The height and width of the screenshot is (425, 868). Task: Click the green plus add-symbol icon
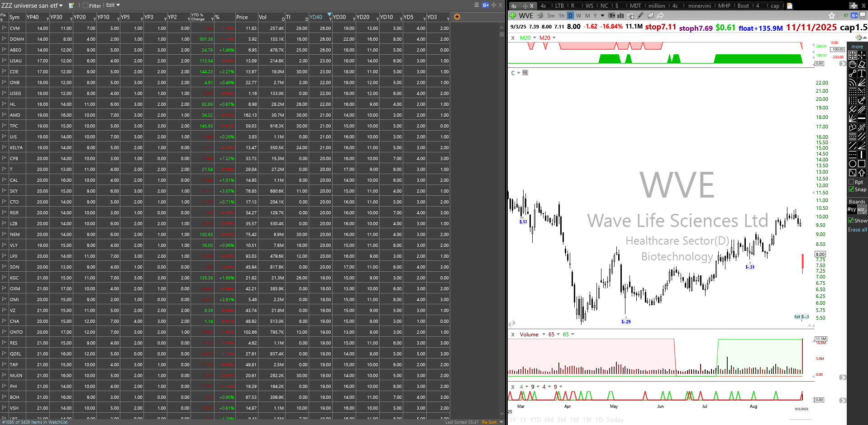(513, 15)
